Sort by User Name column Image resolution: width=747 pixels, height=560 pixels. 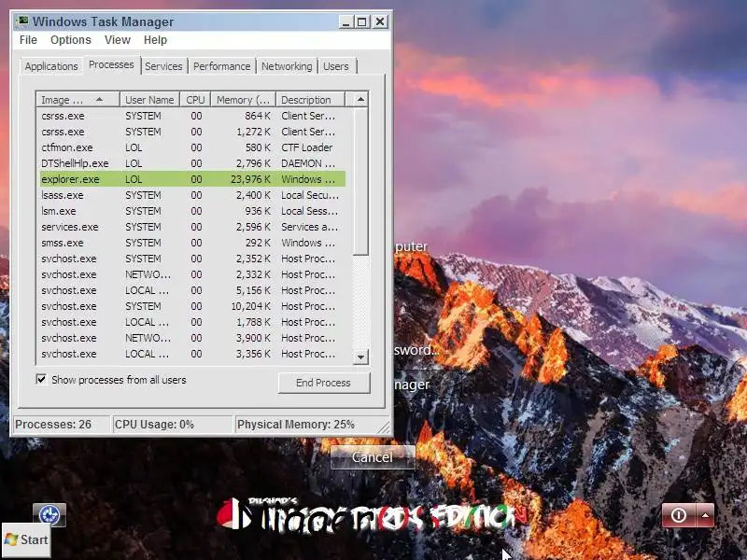point(149,100)
